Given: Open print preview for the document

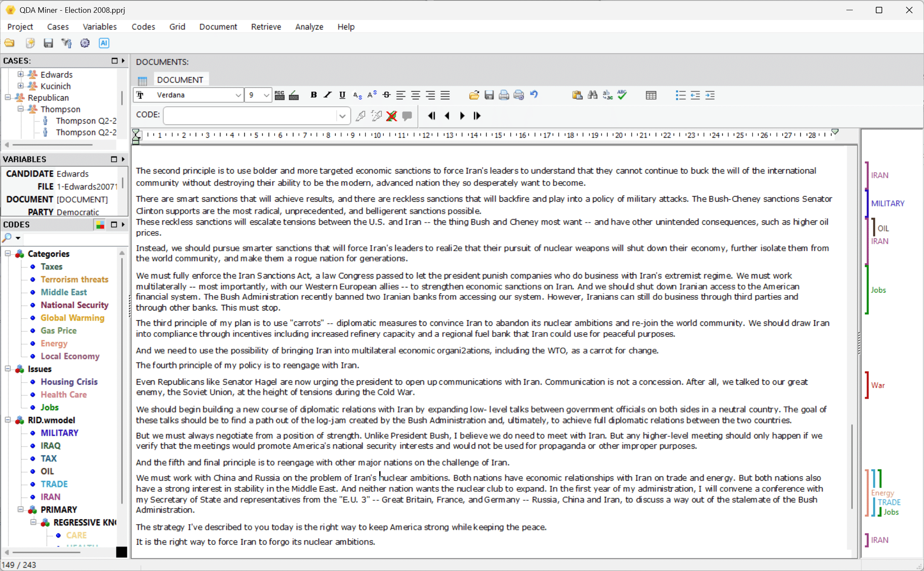Looking at the screenshot, I should tap(519, 95).
